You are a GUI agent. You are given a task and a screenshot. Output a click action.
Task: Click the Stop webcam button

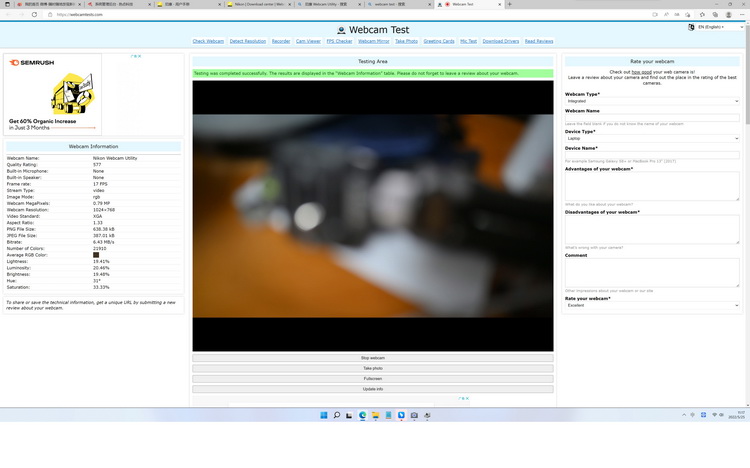[x=373, y=358]
